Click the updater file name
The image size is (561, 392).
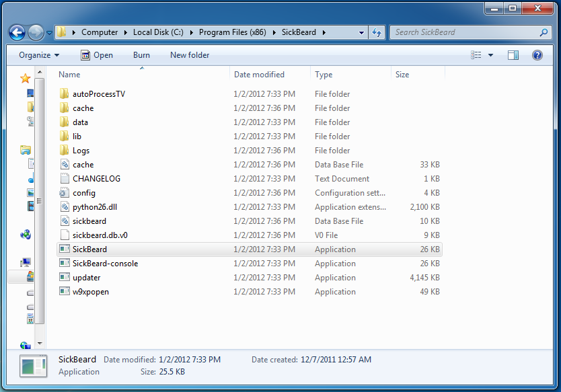pos(86,278)
